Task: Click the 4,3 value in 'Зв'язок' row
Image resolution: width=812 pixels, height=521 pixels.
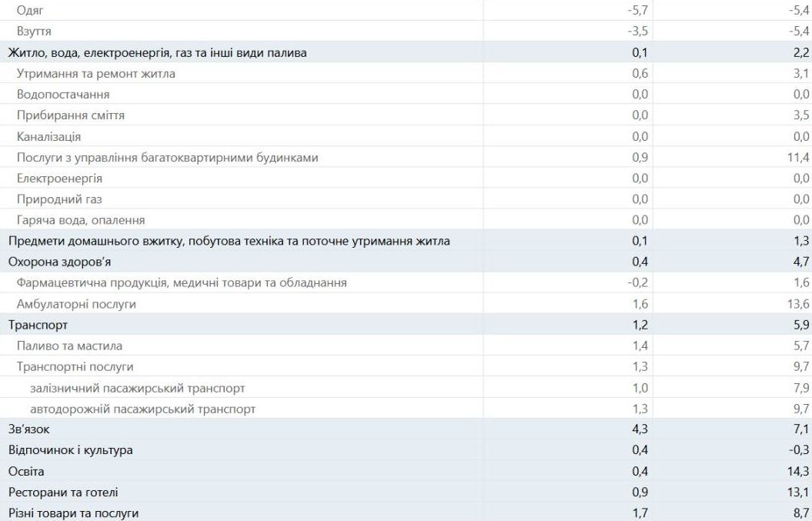Action: coord(640,429)
